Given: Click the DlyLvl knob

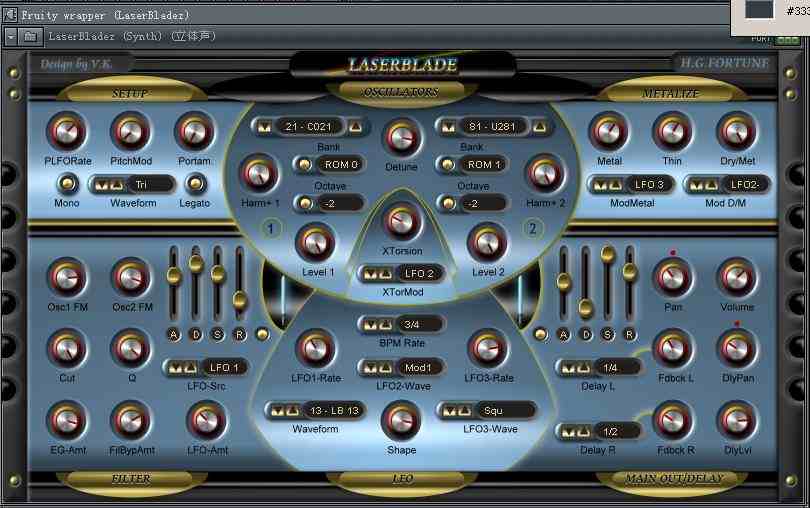Looking at the screenshot, I should pos(737,421).
